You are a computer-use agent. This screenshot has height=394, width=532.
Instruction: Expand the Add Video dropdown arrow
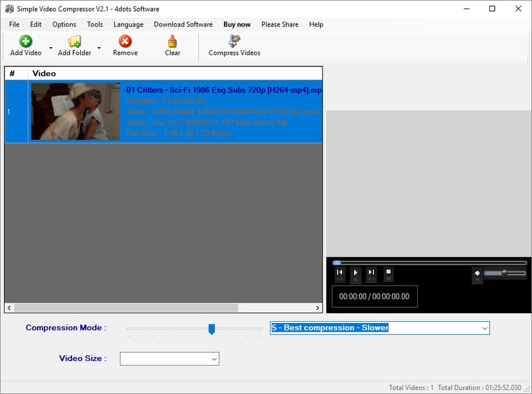tap(51, 48)
